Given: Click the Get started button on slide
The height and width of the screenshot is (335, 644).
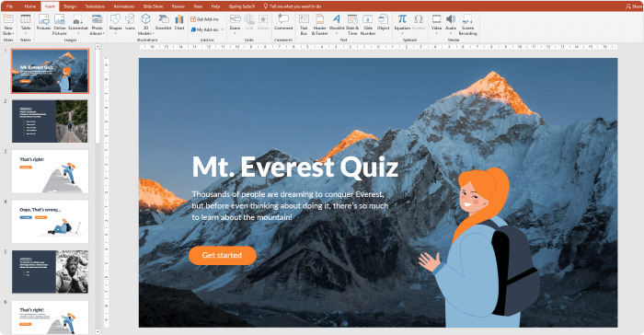Looking at the screenshot, I should tap(223, 255).
